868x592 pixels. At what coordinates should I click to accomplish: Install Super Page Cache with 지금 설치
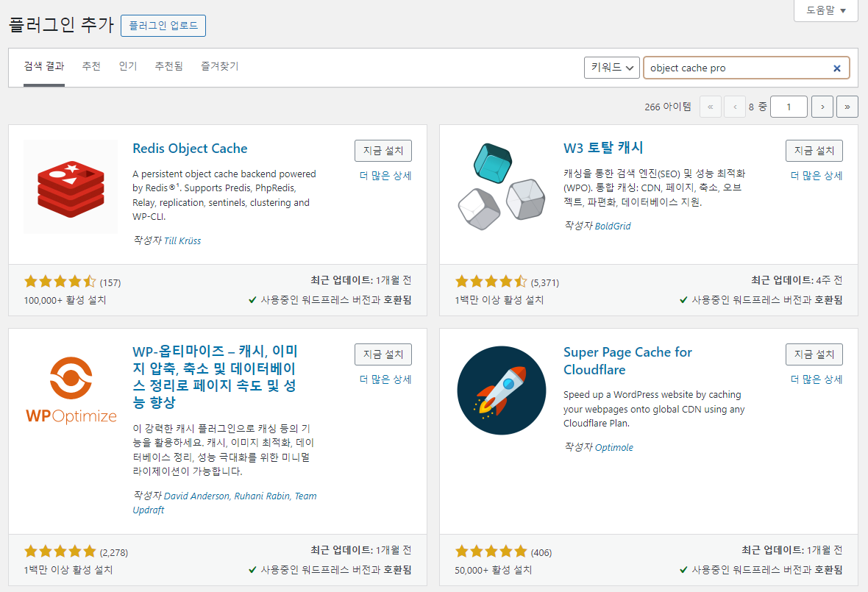[814, 354]
